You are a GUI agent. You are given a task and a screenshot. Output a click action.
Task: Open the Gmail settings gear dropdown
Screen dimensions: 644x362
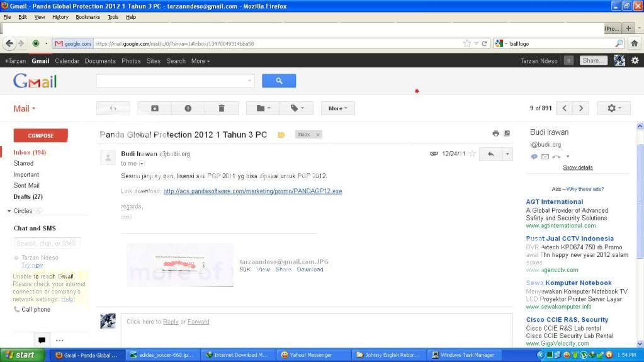point(614,108)
